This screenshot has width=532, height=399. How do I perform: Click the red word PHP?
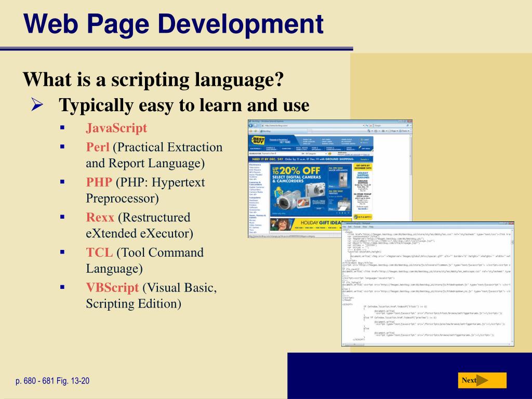(99, 182)
